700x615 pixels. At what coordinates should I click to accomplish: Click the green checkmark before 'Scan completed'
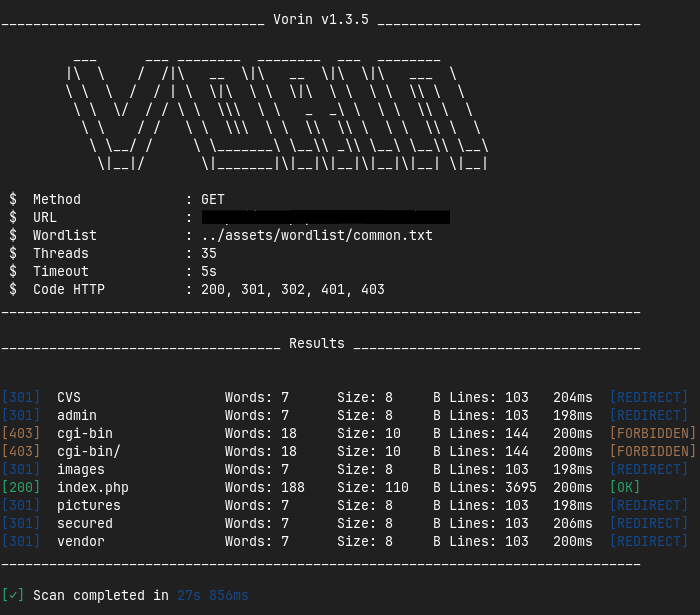(x=13, y=595)
